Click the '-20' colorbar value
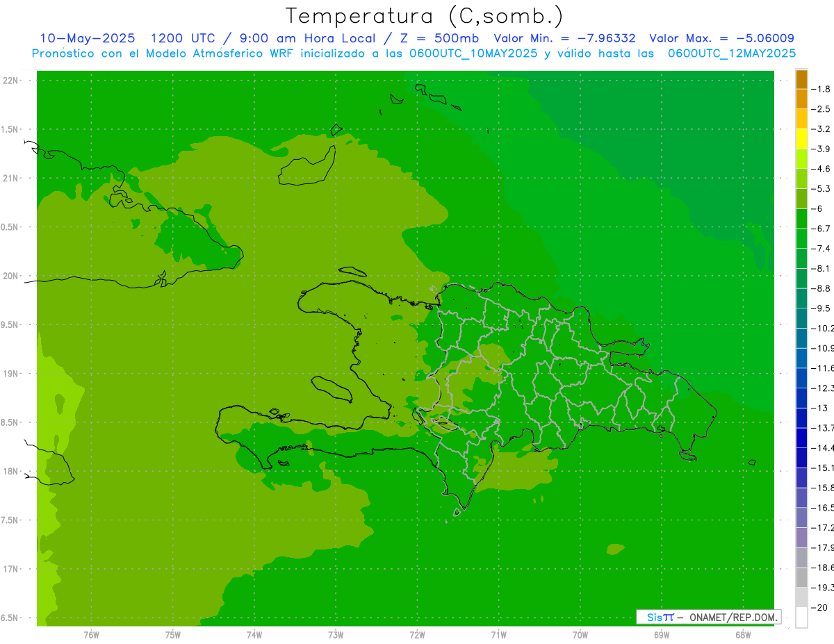834x644 pixels. 821,608
